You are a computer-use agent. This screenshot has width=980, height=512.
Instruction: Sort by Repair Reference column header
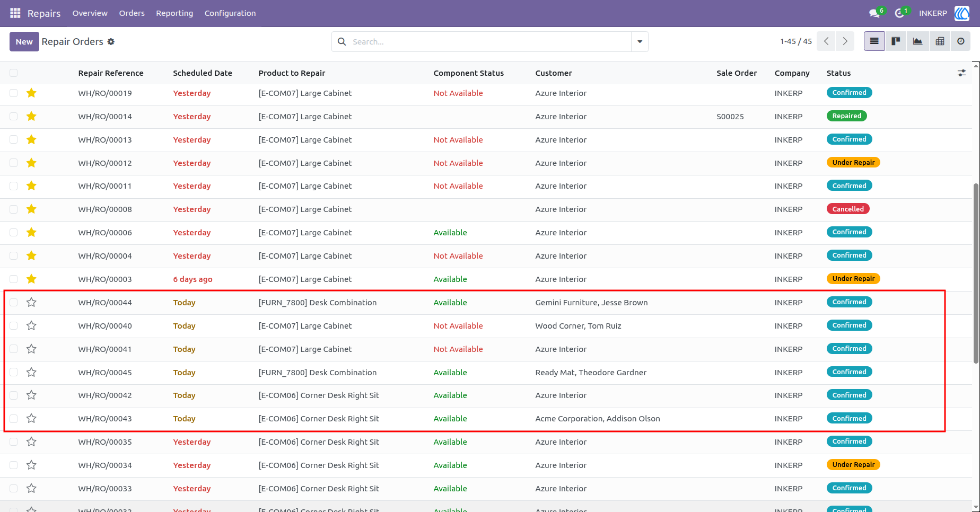pyautogui.click(x=111, y=73)
